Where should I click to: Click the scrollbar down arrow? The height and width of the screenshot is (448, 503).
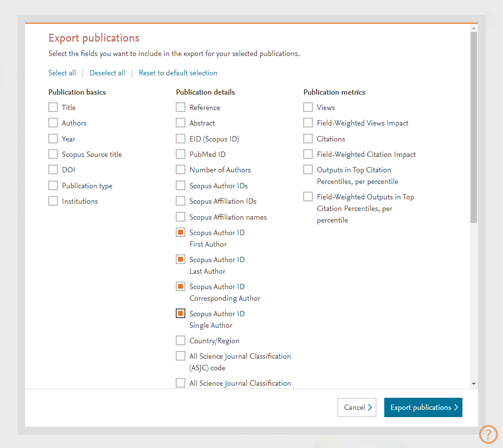(474, 383)
